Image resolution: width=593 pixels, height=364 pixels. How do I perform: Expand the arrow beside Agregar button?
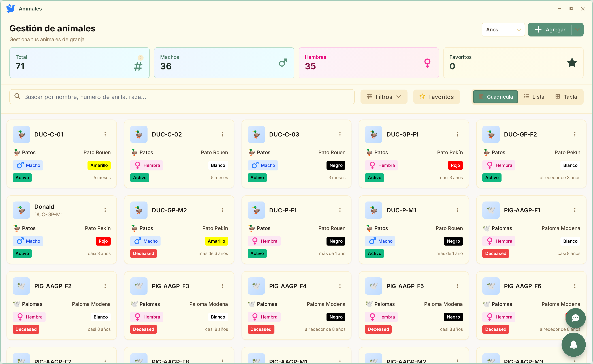[577, 30]
